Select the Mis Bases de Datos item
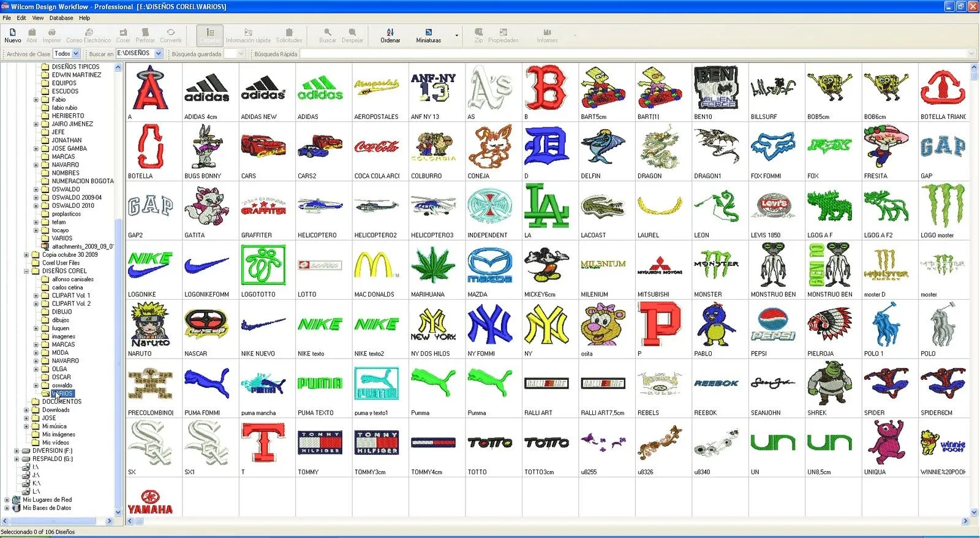This screenshot has height=538, width=980. click(47, 508)
